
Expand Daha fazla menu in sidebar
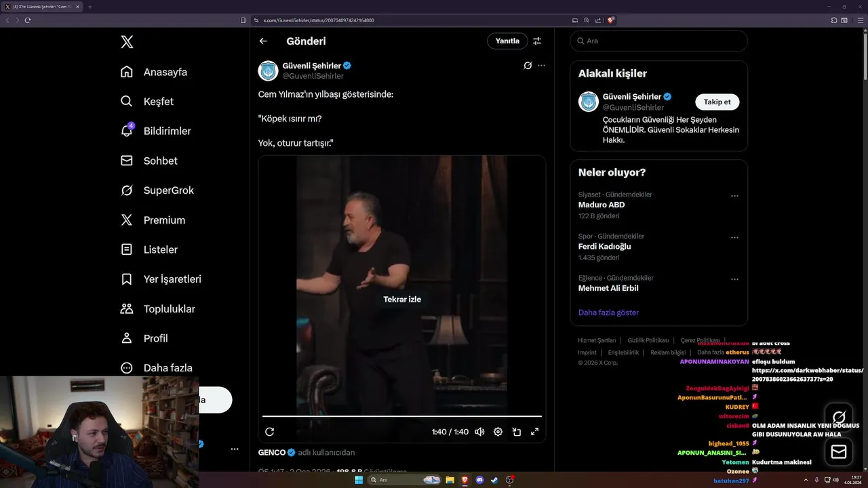pyautogui.click(x=156, y=368)
